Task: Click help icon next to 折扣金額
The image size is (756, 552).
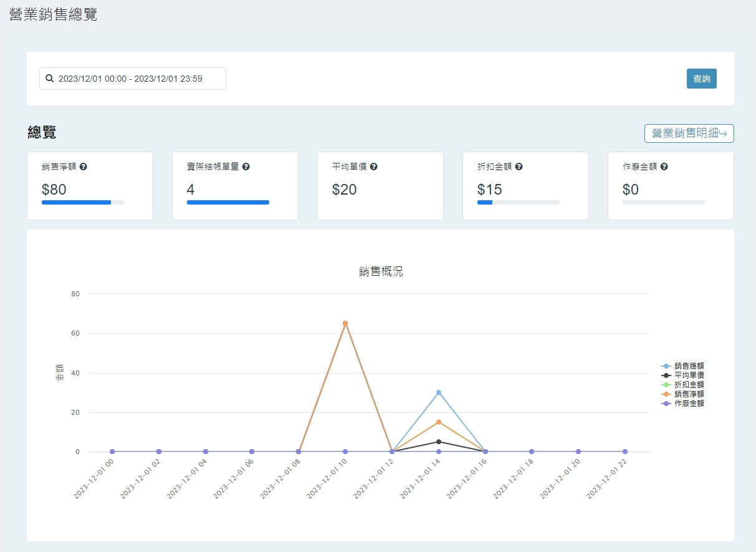Action: (x=519, y=167)
